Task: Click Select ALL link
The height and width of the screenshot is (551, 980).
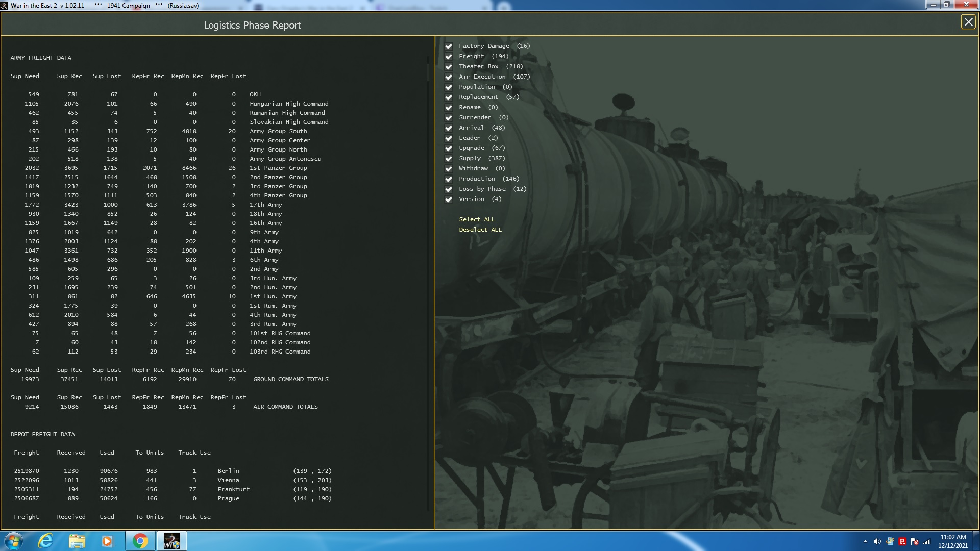Action: coord(476,219)
